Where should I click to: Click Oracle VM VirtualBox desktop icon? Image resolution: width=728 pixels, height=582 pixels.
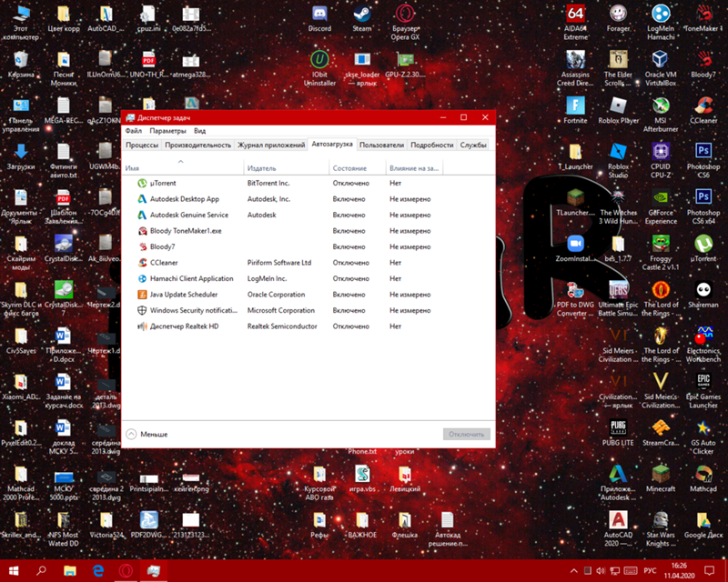point(661,60)
